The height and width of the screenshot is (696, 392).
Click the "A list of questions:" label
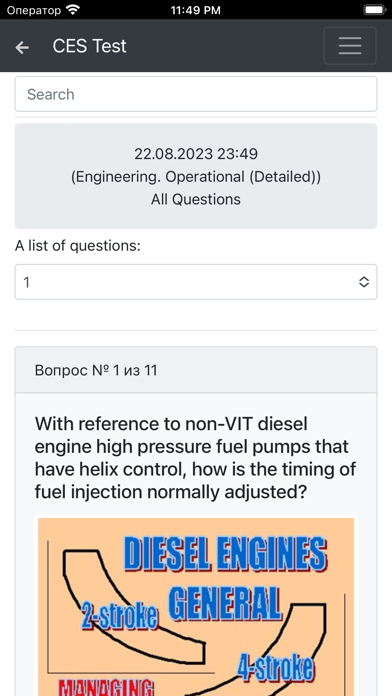(78, 245)
